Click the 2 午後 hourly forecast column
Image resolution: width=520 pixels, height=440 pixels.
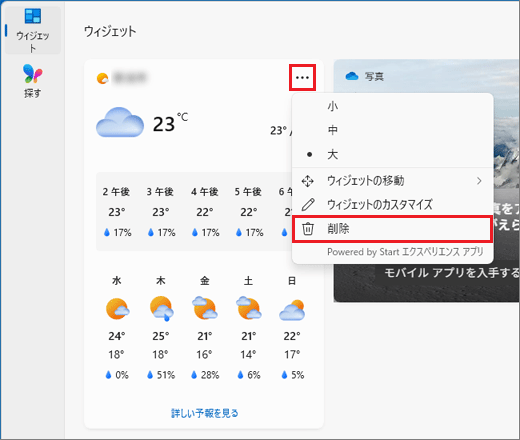click(117, 212)
